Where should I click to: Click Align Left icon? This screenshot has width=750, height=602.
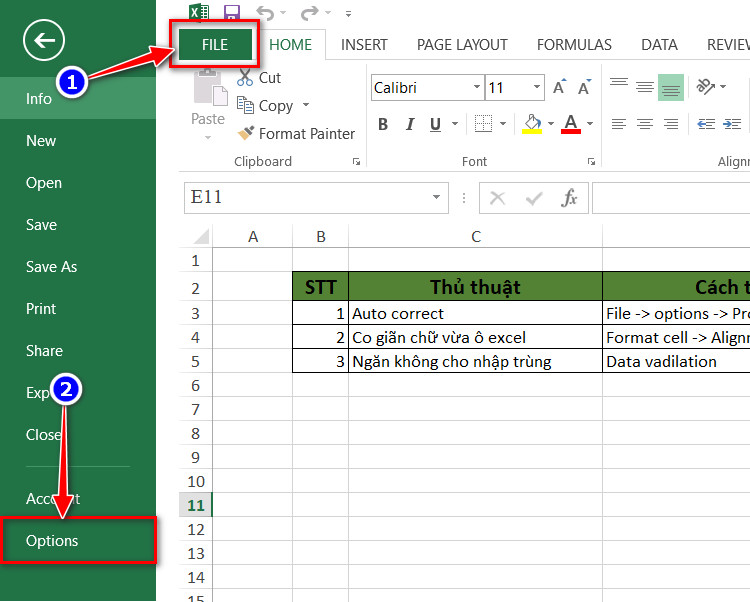click(x=618, y=124)
